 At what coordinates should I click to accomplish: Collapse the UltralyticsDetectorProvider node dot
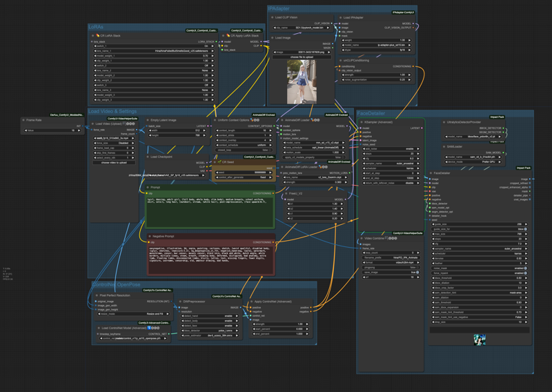444,122
